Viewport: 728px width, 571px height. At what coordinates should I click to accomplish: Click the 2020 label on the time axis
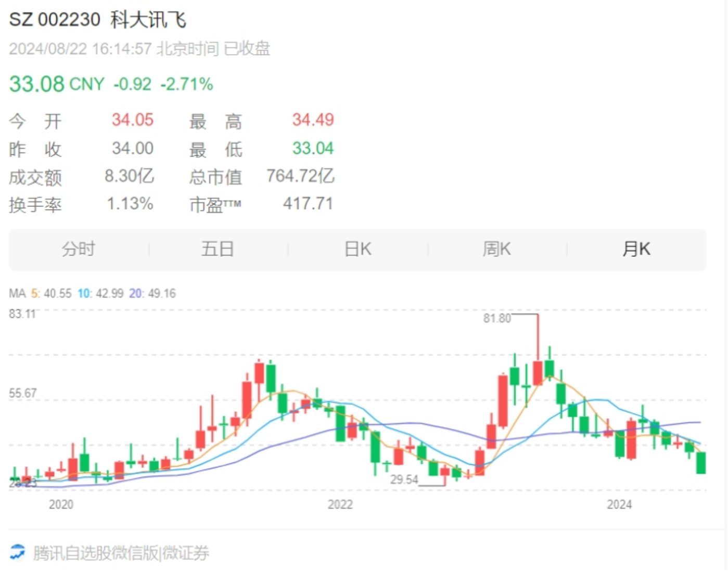click(61, 504)
